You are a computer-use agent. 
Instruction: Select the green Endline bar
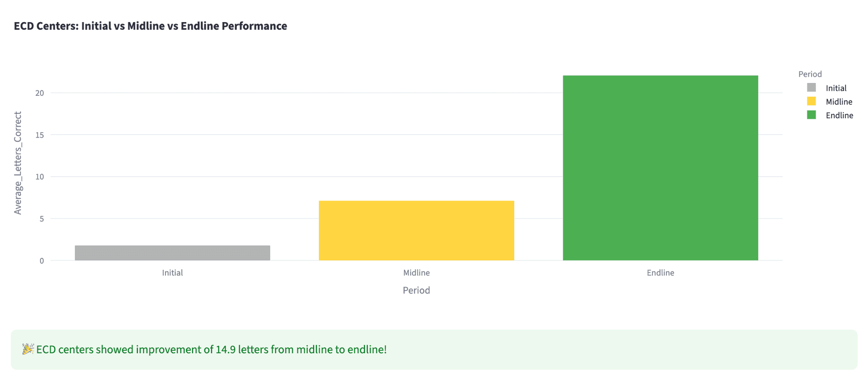tap(660, 168)
